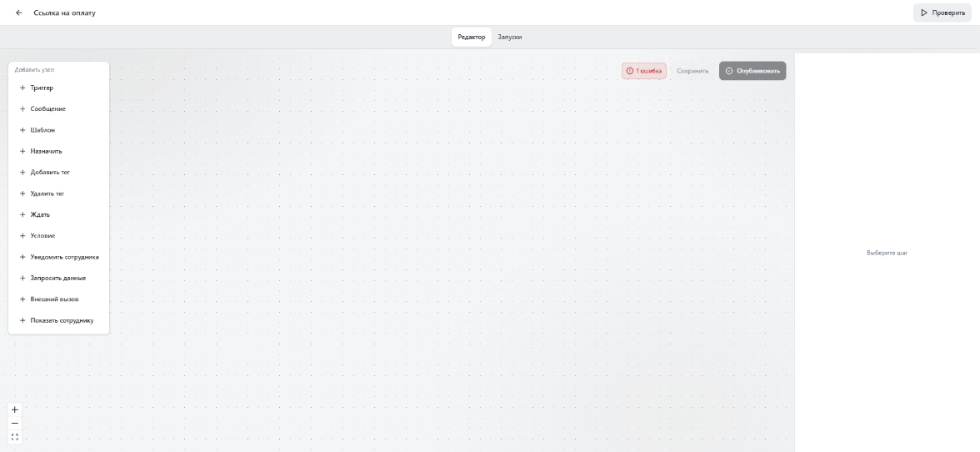Go back using the left arrow icon
The height and width of the screenshot is (452, 980).
(x=18, y=13)
